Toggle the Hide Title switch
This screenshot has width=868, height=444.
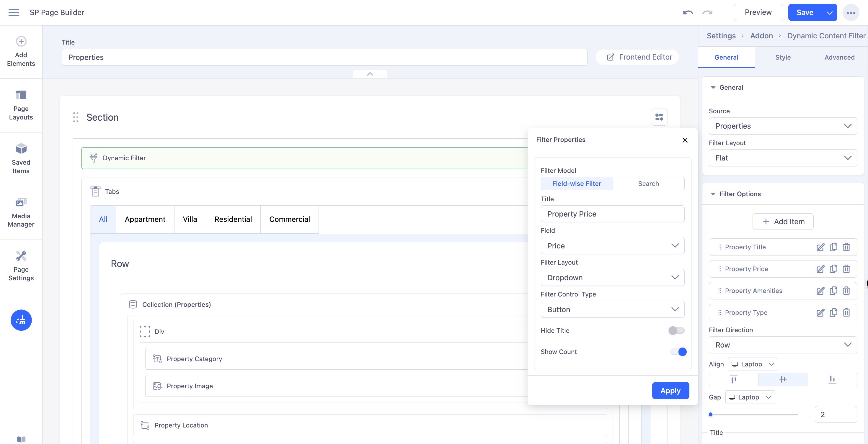(x=676, y=330)
